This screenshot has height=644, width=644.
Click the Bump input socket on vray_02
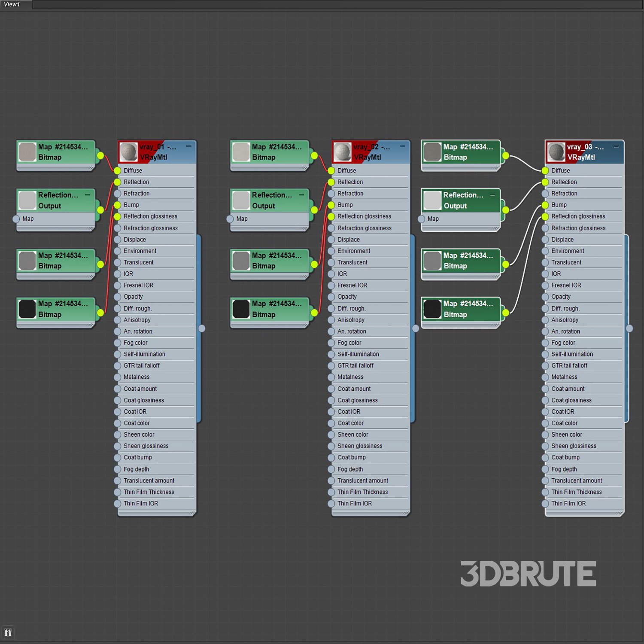(x=331, y=205)
